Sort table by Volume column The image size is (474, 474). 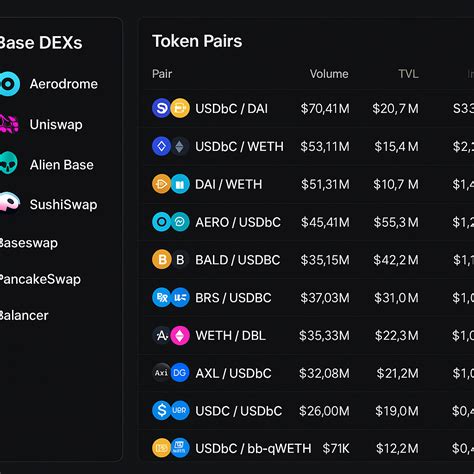point(329,74)
